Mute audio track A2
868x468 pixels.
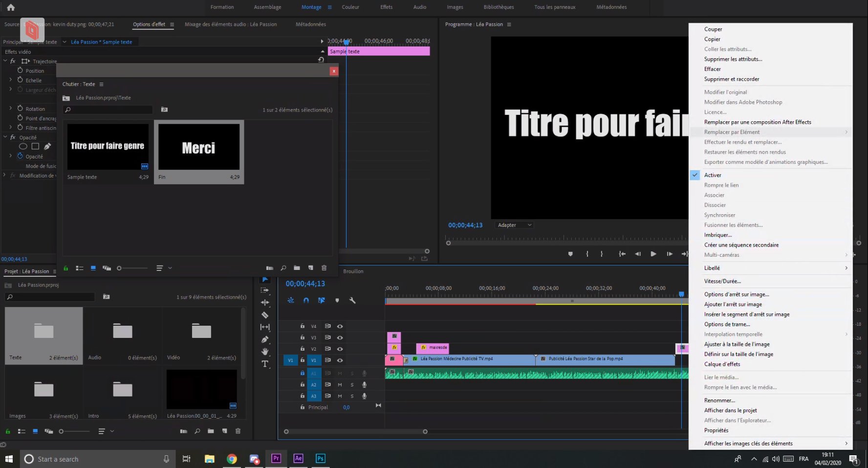(340, 385)
